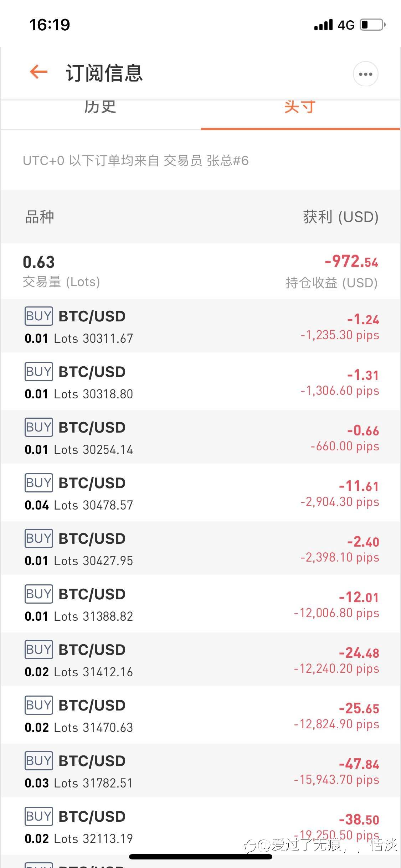Tap the battery indicator in status bar

(372, 25)
